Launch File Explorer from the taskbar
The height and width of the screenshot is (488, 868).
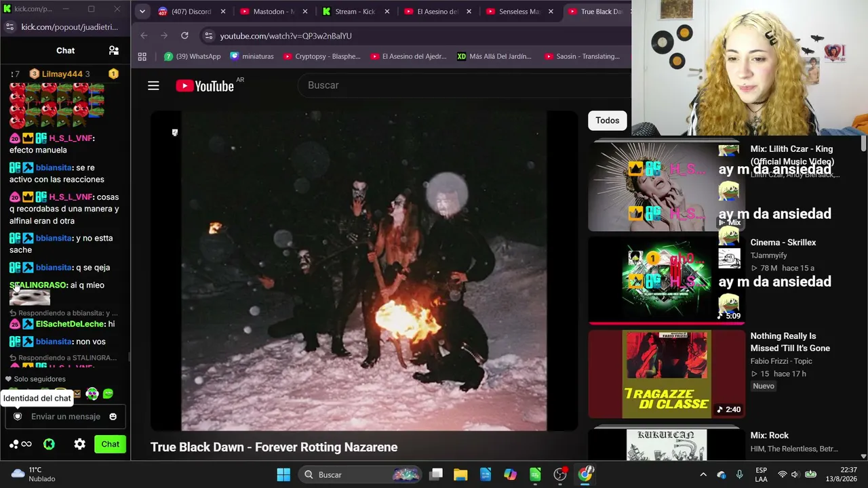pyautogui.click(x=460, y=474)
